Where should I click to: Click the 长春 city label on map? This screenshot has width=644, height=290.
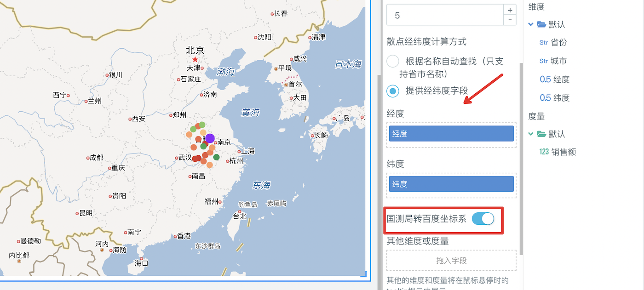pos(281,14)
